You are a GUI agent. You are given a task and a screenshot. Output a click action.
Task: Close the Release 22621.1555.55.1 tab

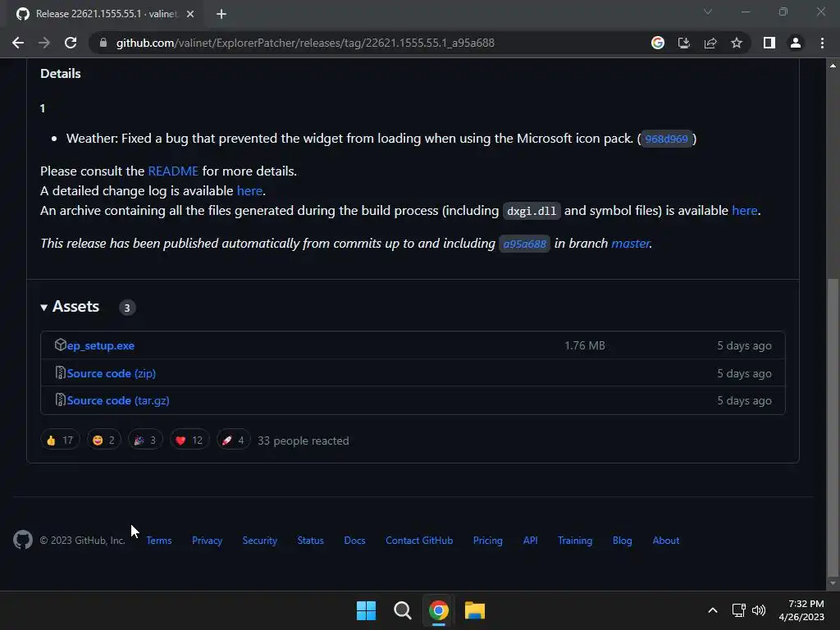[x=190, y=14]
